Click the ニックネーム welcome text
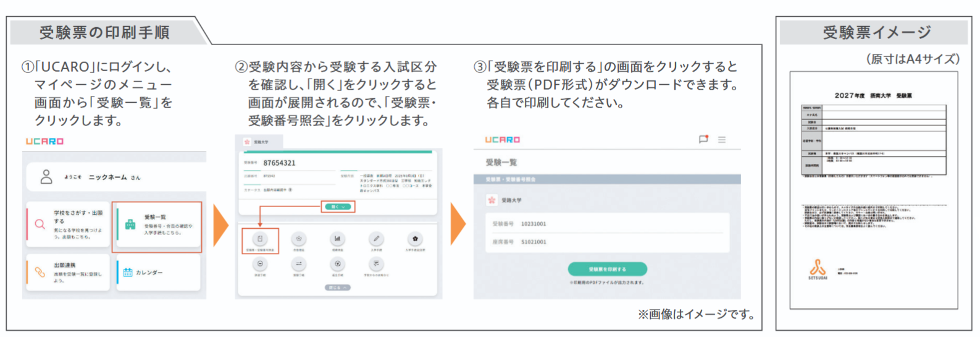 pos(108,177)
